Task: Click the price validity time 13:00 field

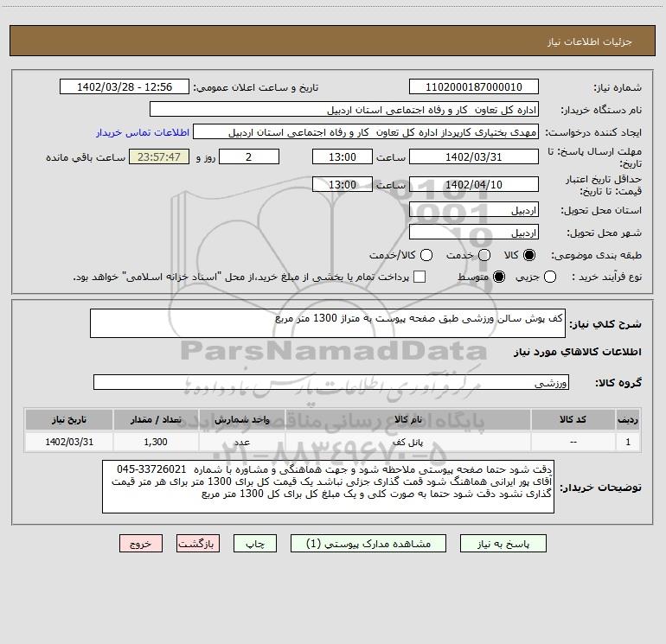Action: click(343, 184)
